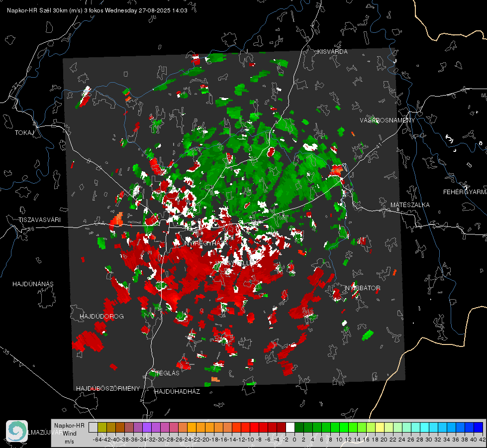The height and width of the screenshot is (448, 487).
Task: Select the NYÍRBÁTOR town label
Action: [363, 288]
